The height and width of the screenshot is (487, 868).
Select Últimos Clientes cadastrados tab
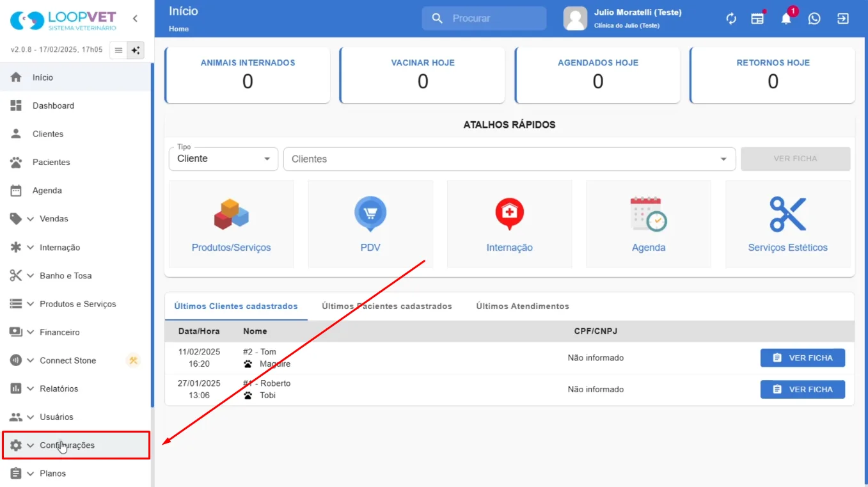point(236,307)
